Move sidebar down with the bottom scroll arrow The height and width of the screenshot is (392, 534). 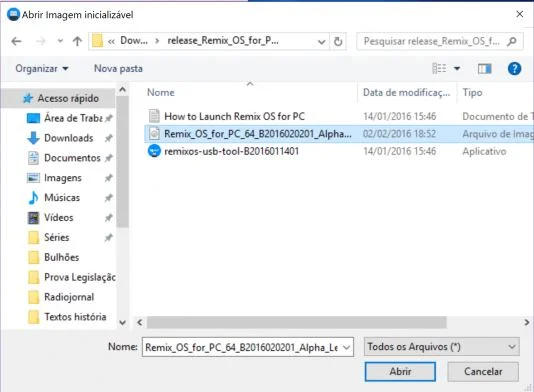pyautogui.click(x=122, y=322)
